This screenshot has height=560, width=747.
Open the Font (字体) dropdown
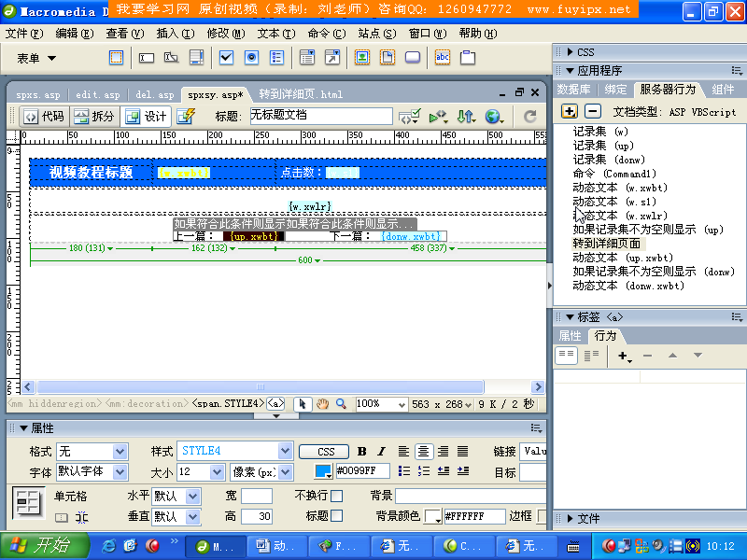click(120, 472)
